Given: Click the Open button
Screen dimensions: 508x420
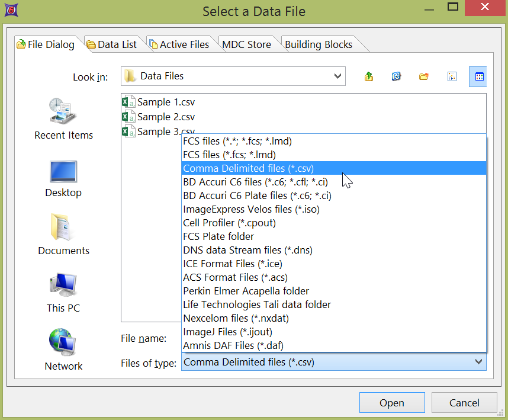Looking at the screenshot, I should 391,403.
